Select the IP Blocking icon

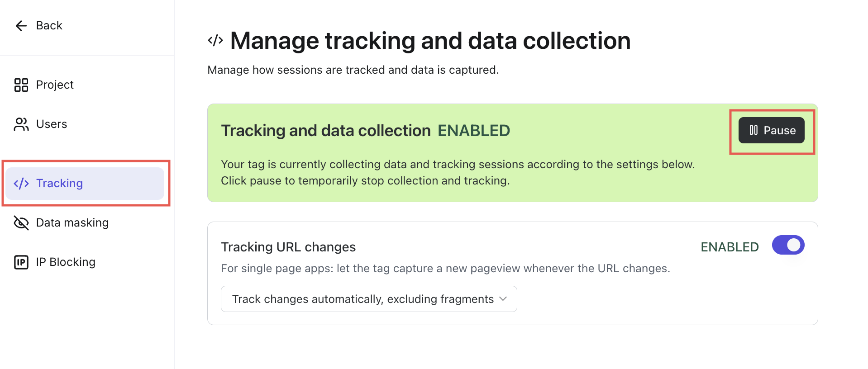point(21,262)
